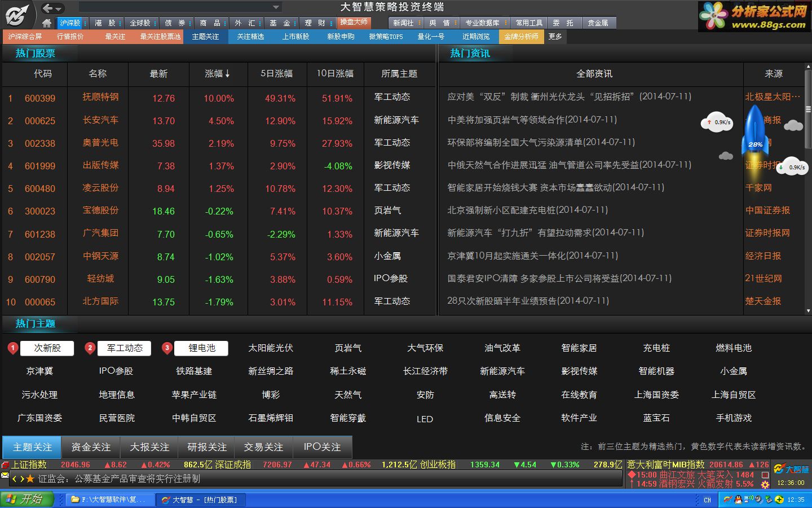Open the 石墨烯 theme
Image resolution: width=812 pixels, height=508 pixels.
click(x=271, y=418)
